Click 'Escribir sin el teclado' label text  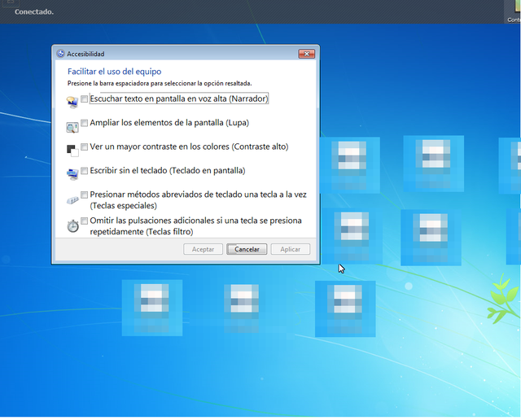coord(168,170)
